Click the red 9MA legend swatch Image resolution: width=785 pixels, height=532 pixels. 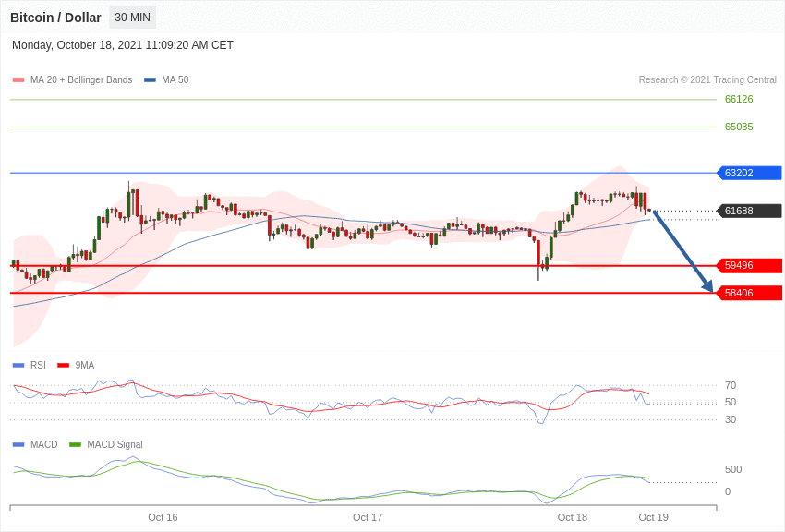(x=63, y=366)
